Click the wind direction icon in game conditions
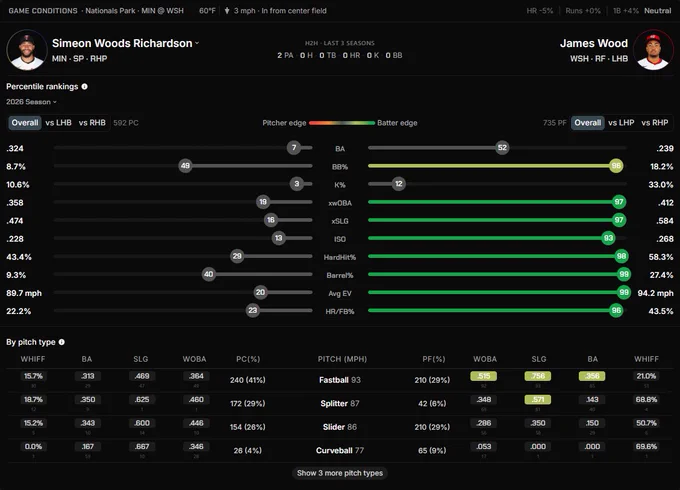 pos(227,10)
